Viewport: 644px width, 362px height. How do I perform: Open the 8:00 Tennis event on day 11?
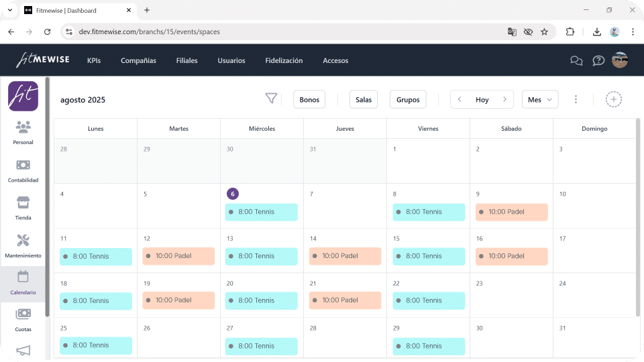(x=96, y=257)
